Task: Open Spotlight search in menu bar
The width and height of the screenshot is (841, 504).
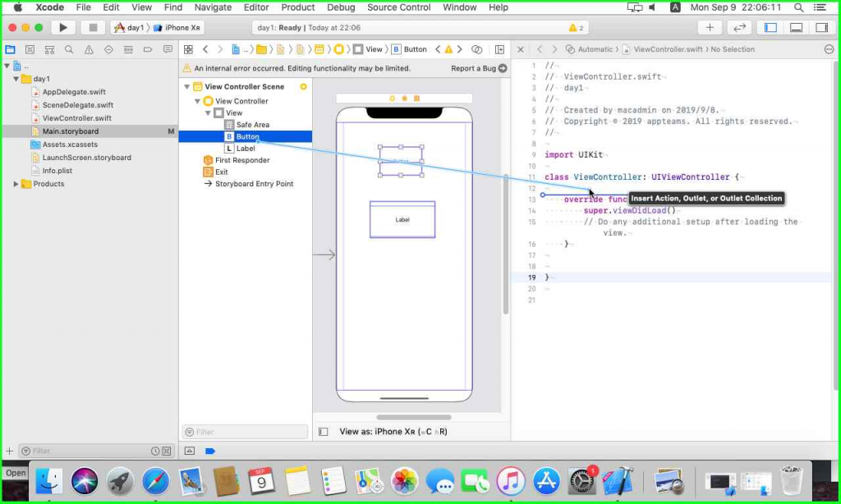Action: click(x=798, y=7)
